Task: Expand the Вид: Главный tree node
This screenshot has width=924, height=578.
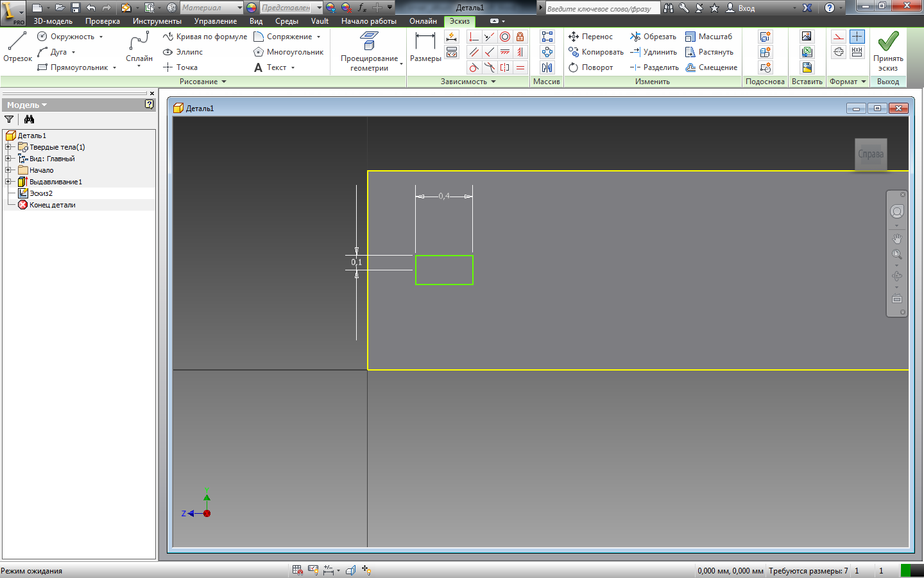Action: pyautogui.click(x=8, y=159)
